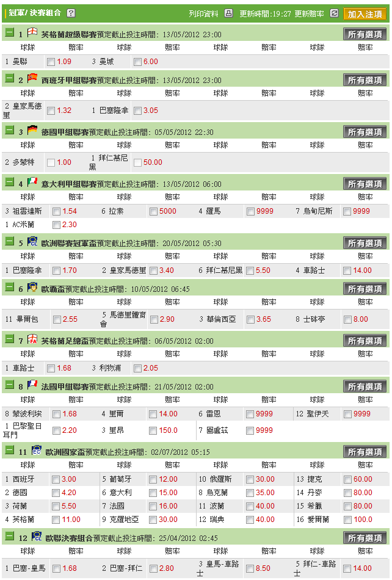Click the 巴黎聖日耳門 team name
The height and width of the screenshot is (580, 392).
22,430
